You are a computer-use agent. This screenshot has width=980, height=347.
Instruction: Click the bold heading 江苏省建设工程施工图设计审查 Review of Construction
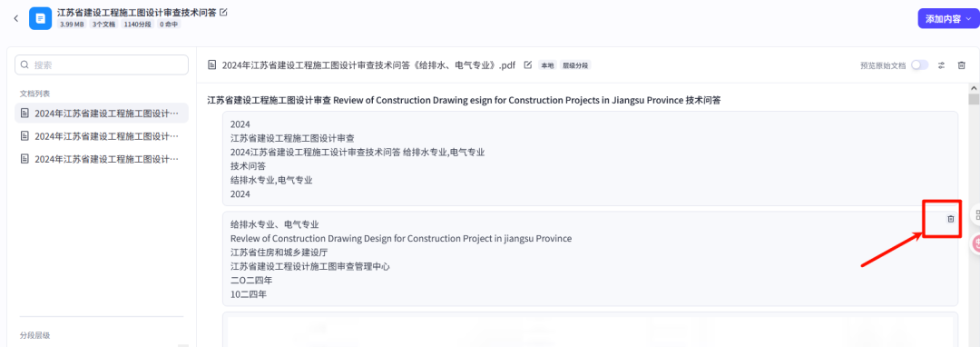point(464,100)
